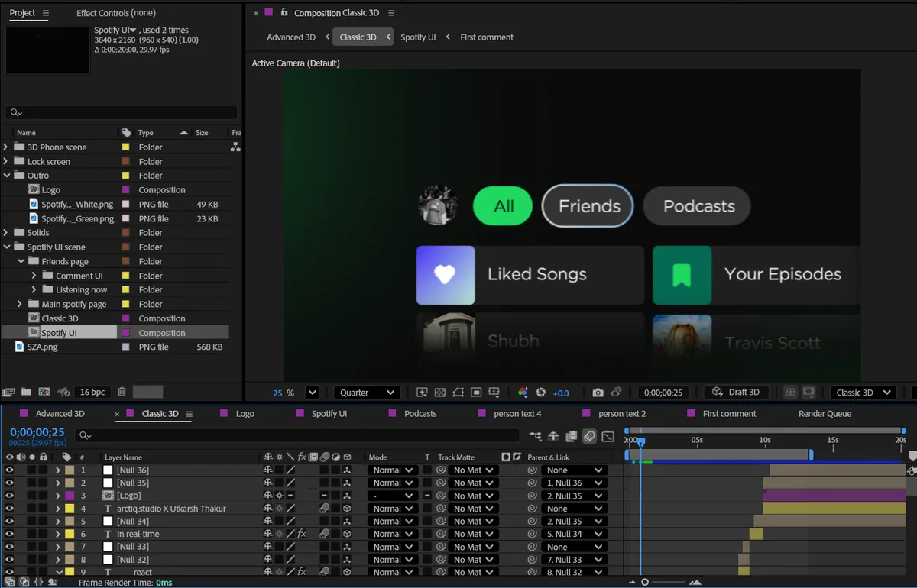Open the 16 bpc color depth setting

(92, 392)
